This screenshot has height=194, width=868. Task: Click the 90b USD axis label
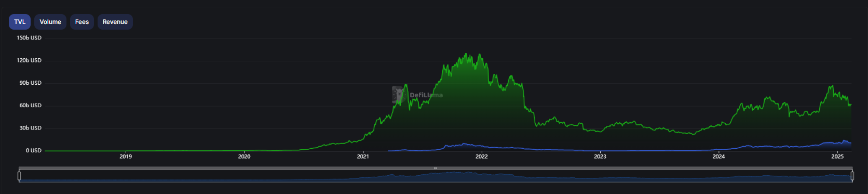coord(31,83)
